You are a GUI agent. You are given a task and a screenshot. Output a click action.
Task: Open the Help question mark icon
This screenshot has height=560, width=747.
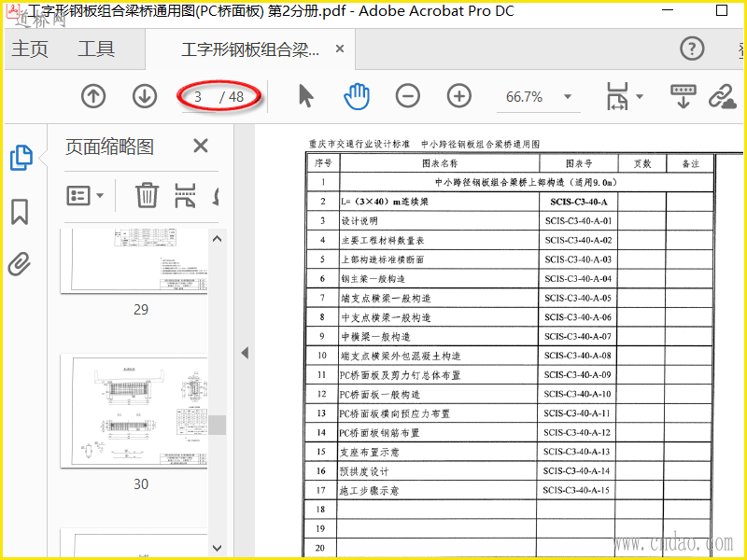click(x=692, y=49)
